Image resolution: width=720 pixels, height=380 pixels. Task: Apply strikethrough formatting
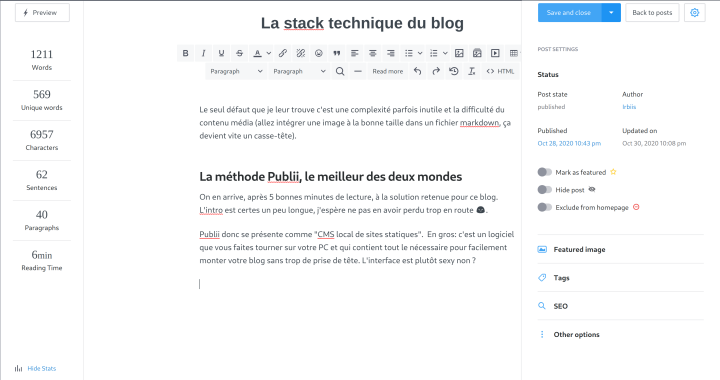(x=239, y=53)
